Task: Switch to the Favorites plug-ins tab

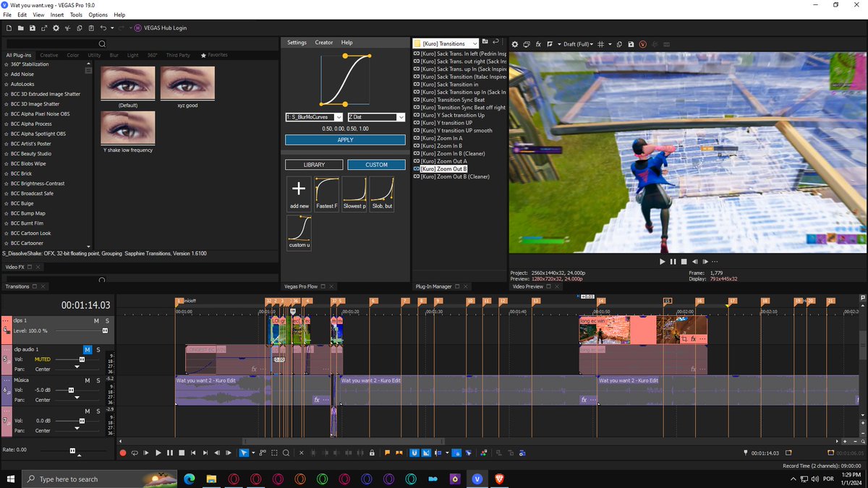Action: coord(214,55)
